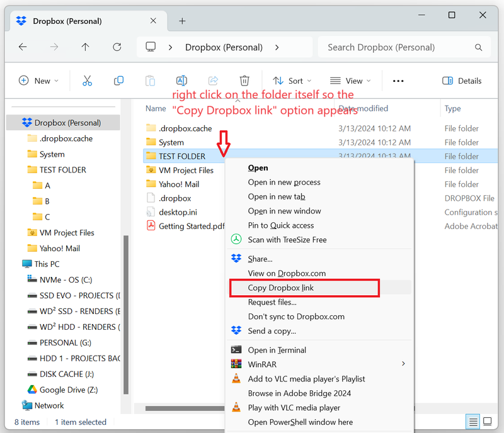Screen dimensions: 504x433
Task: Go up one folder level with Up arrow
Action: pyautogui.click(x=85, y=47)
